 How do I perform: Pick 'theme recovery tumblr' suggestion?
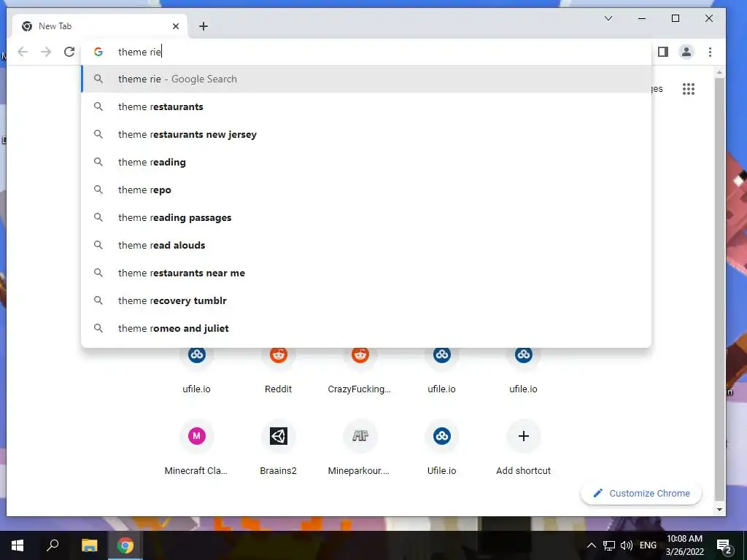coord(366,300)
